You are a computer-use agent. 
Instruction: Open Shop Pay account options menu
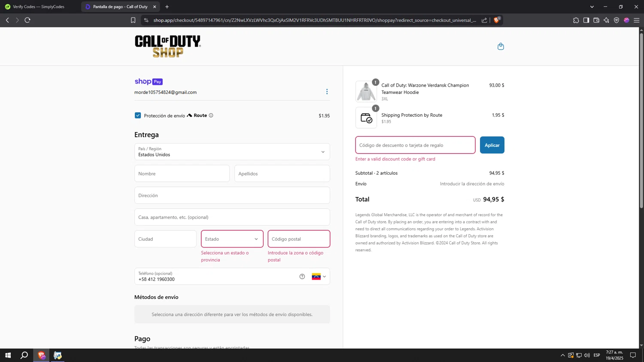327,92
